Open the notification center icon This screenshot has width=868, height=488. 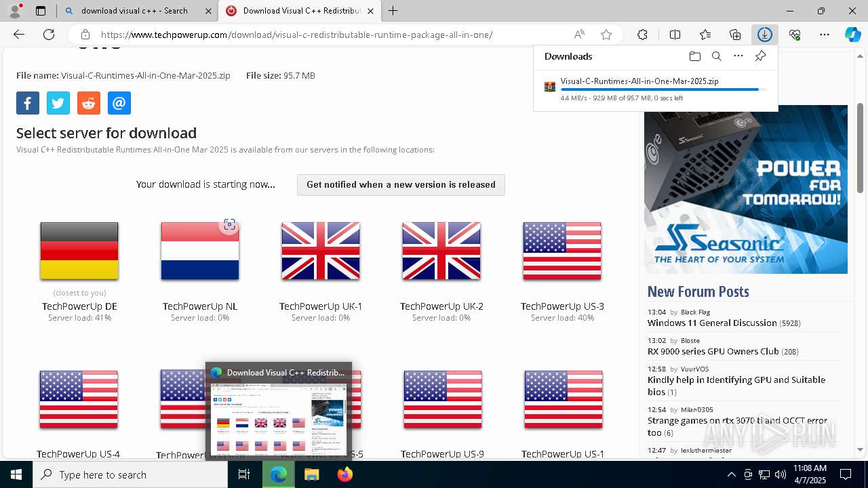[x=846, y=474]
